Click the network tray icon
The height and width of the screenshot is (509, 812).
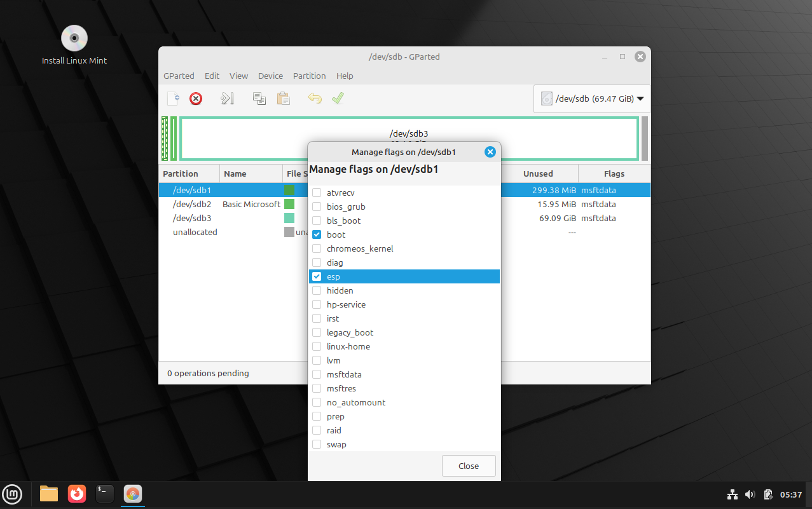point(733,494)
